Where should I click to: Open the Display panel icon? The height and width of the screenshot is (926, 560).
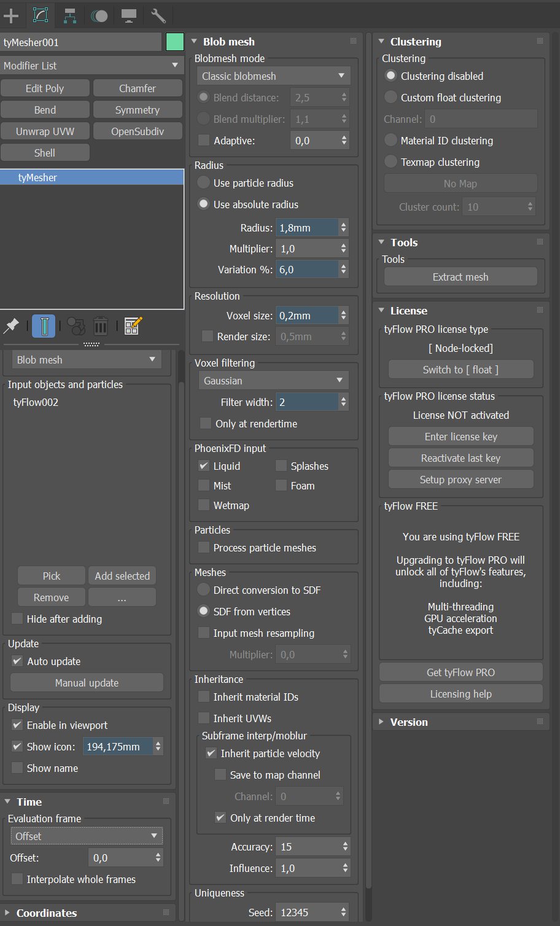tap(128, 15)
